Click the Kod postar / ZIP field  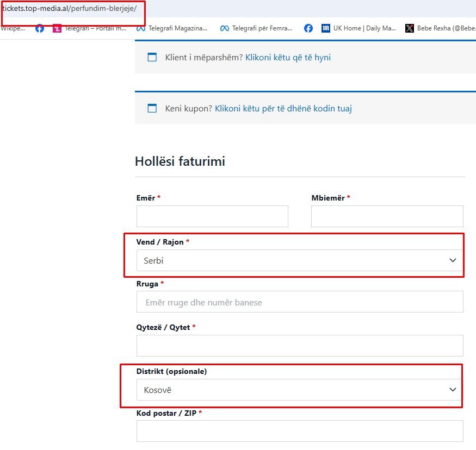tap(299, 430)
